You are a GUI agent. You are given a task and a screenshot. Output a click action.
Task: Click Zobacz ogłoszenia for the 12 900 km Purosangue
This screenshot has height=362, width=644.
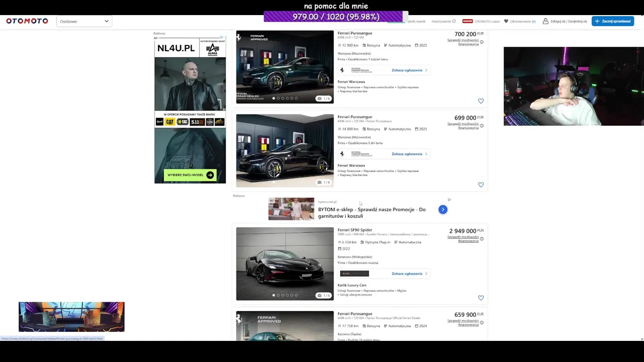(x=409, y=70)
